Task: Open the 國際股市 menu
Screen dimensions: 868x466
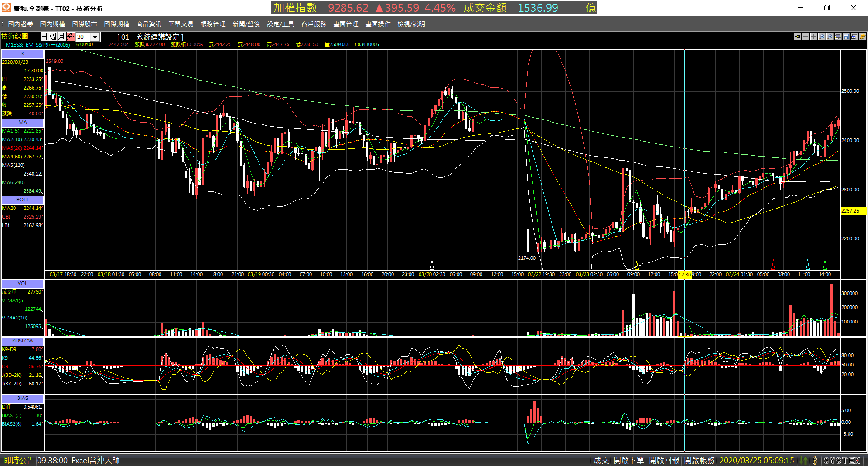Action: pos(85,24)
